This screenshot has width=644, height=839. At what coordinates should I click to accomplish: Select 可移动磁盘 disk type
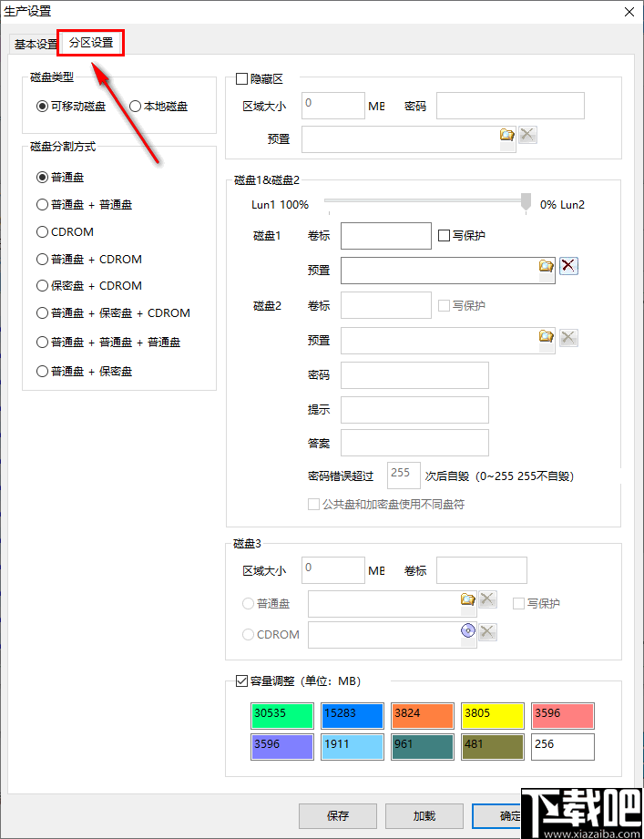[71, 107]
